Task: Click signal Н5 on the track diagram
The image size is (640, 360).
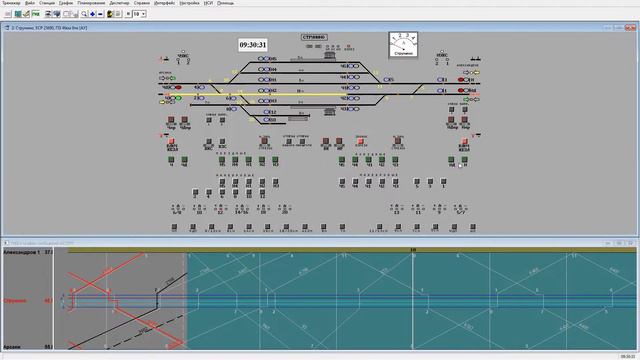Action: [266, 58]
